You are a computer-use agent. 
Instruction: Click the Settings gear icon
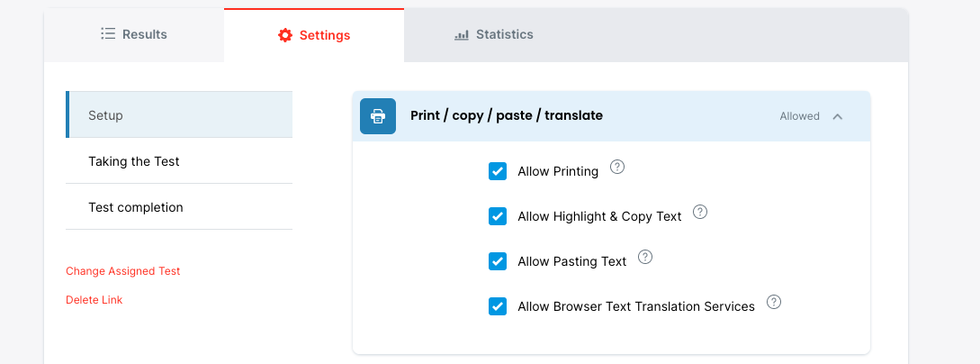click(285, 35)
